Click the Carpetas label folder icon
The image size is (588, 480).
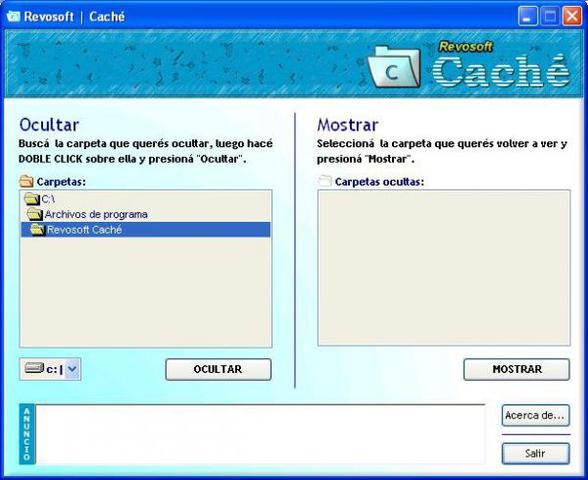26,182
